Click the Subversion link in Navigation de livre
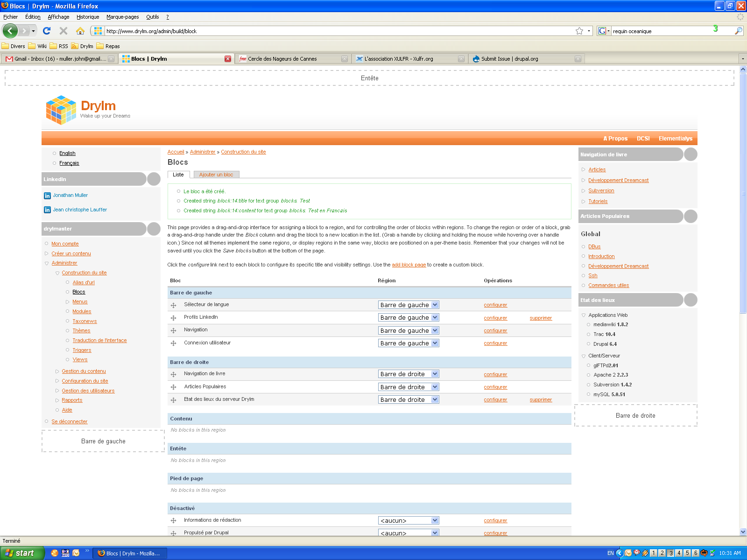 [601, 191]
